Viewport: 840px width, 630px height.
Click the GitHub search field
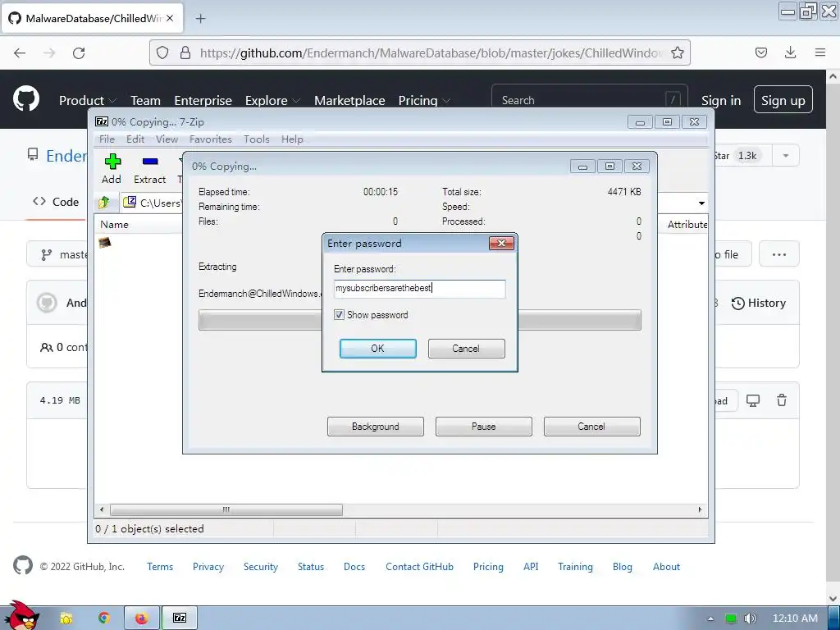tap(589, 100)
